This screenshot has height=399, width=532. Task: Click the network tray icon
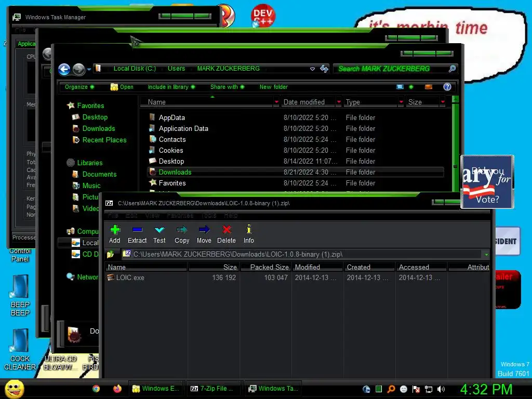point(429,389)
